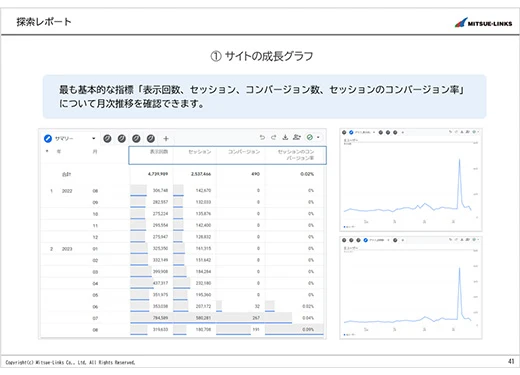The image size is (520, 375).
Task: Switch to the first gray circular tab
Action: pyautogui.click(x=107, y=138)
